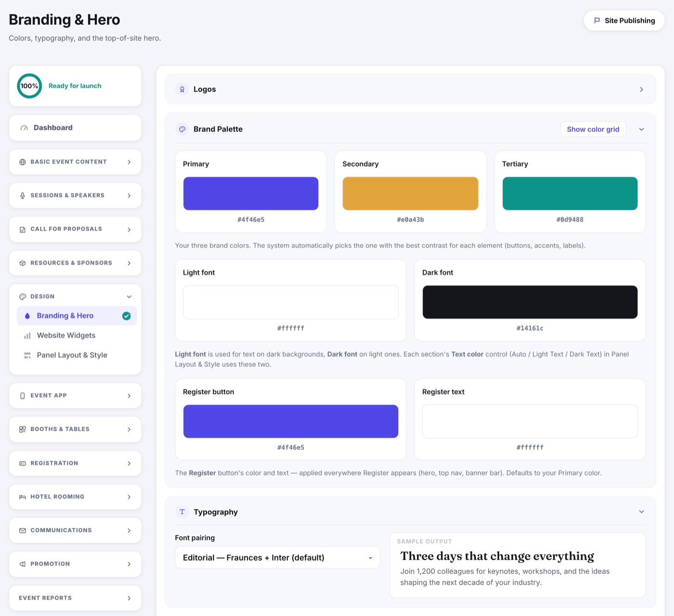This screenshot has height=616, width=674.
Task: Expand Basic Event Content chevron
Action: (129, 162)
